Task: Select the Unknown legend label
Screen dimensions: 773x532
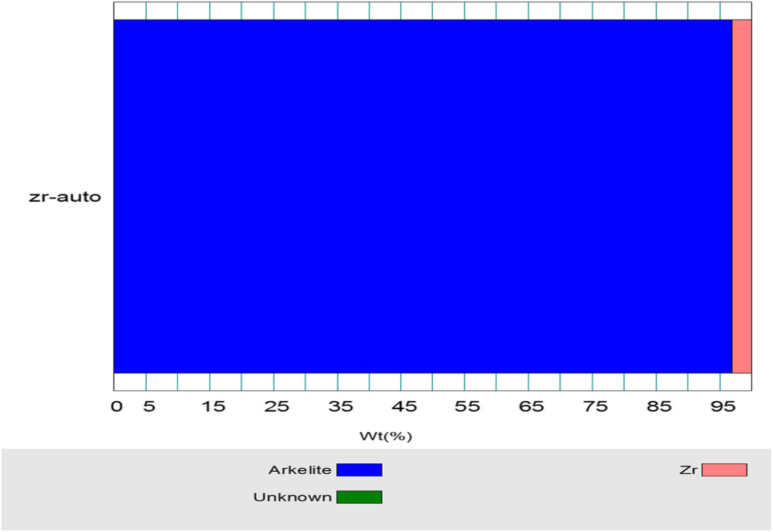Action: 292,497
